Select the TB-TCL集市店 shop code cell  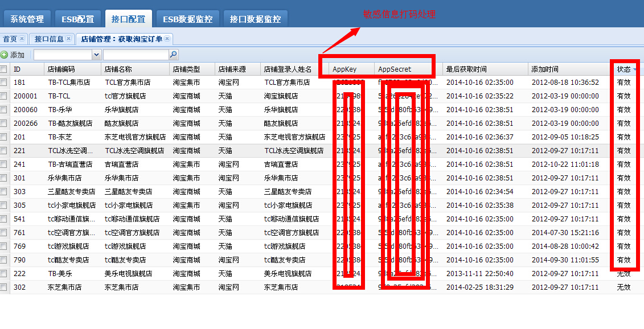click(x=68, y=82)
